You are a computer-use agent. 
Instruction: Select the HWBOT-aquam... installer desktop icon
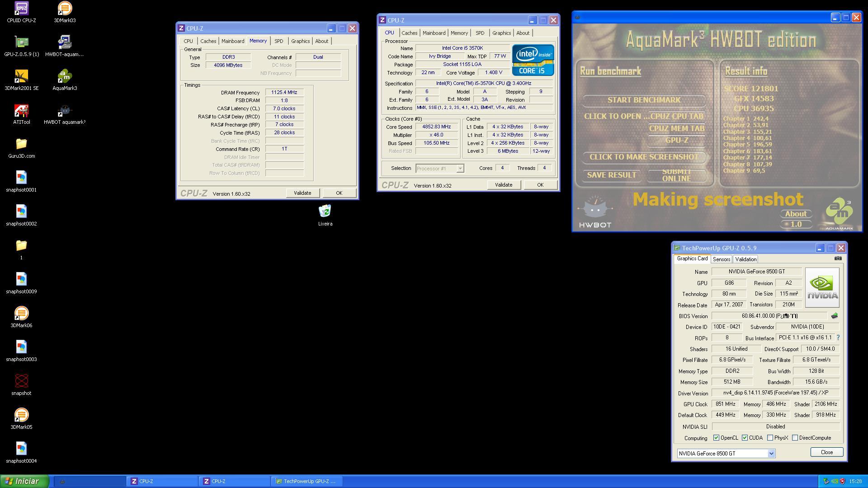[65, 46]
